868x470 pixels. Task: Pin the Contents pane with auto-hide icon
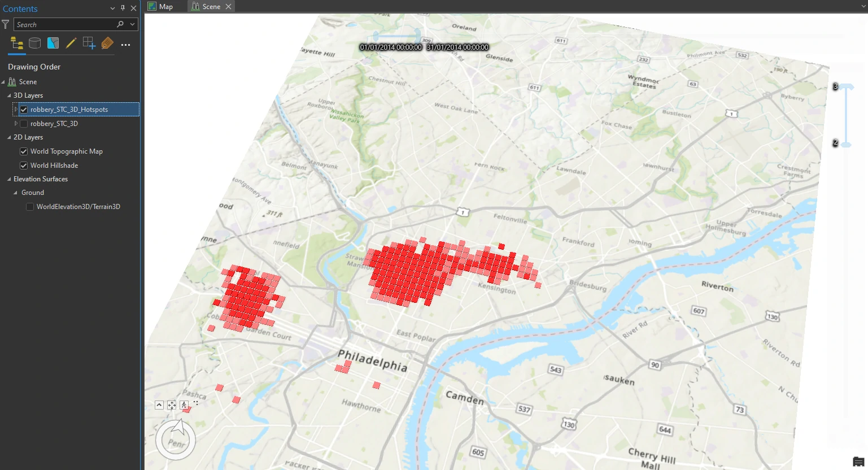pos(123,8)
